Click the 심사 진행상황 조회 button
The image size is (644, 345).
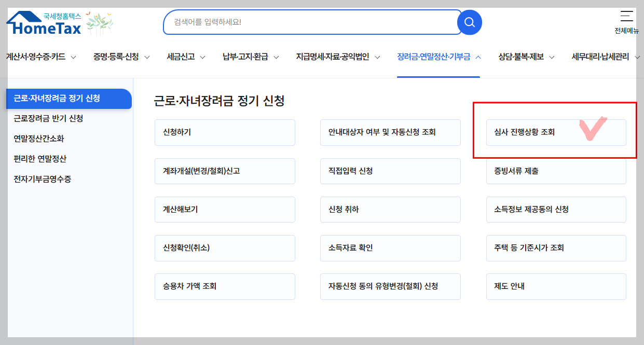[556, 132]
